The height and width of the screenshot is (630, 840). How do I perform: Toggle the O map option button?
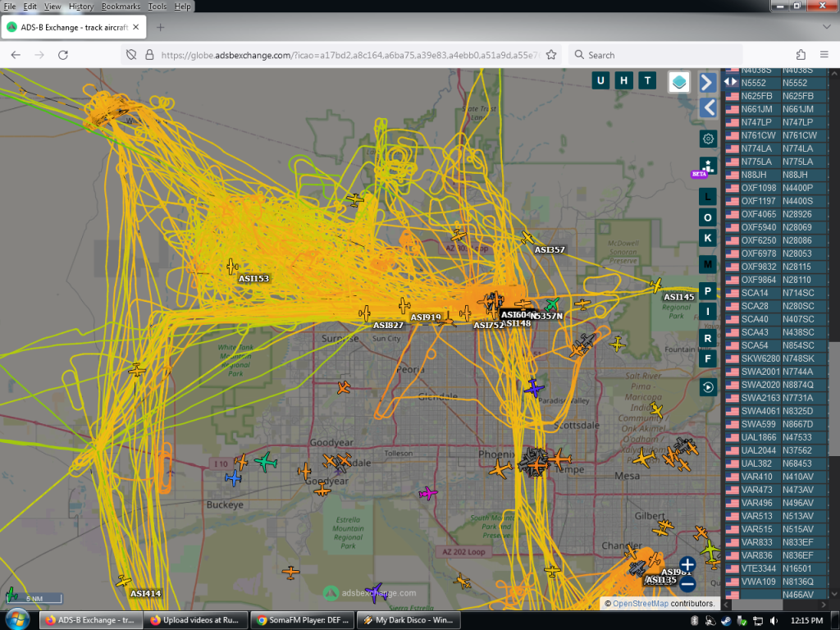point(708,217)
